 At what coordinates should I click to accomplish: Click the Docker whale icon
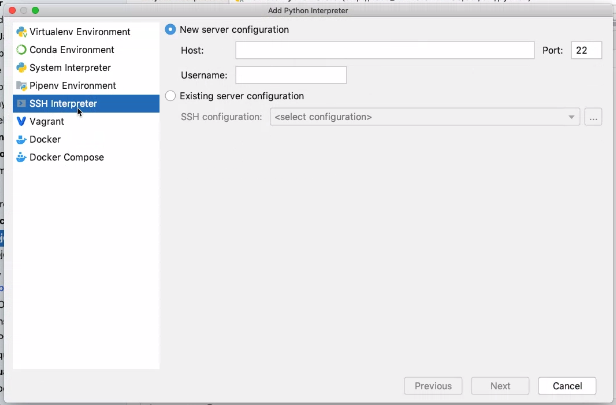click(21, 139)
